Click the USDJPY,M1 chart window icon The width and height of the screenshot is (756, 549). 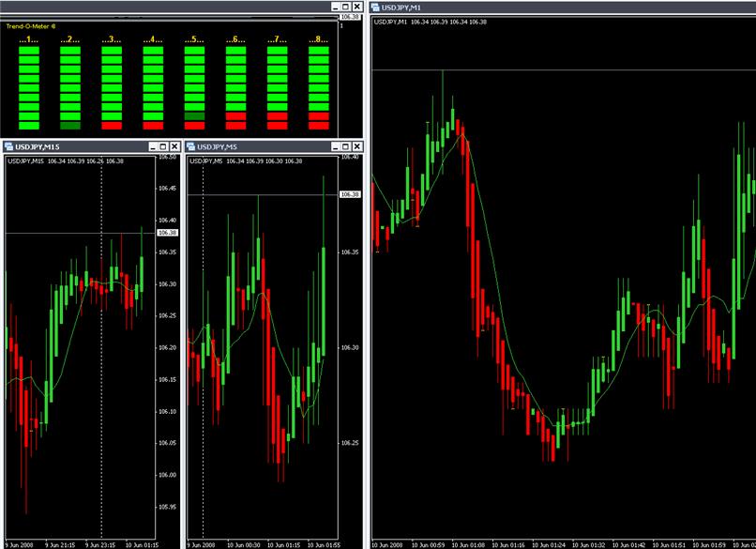coord(377,8)
